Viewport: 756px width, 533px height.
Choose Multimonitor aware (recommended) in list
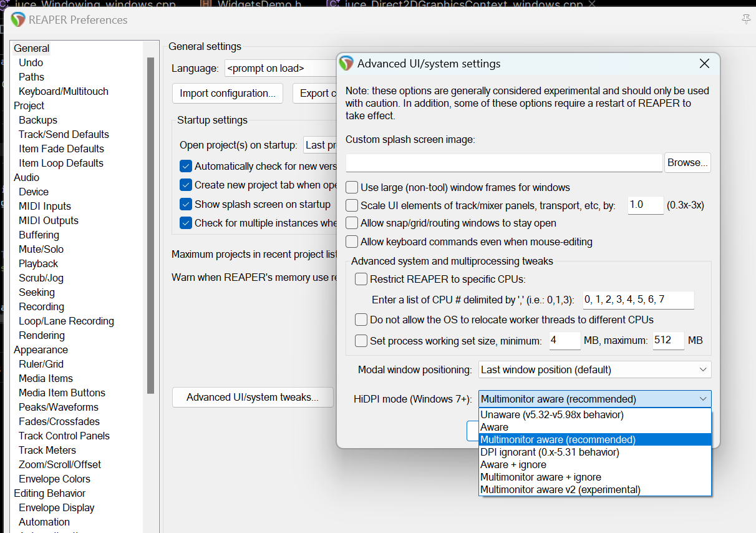pyautogui.click(x=595, y=439)
